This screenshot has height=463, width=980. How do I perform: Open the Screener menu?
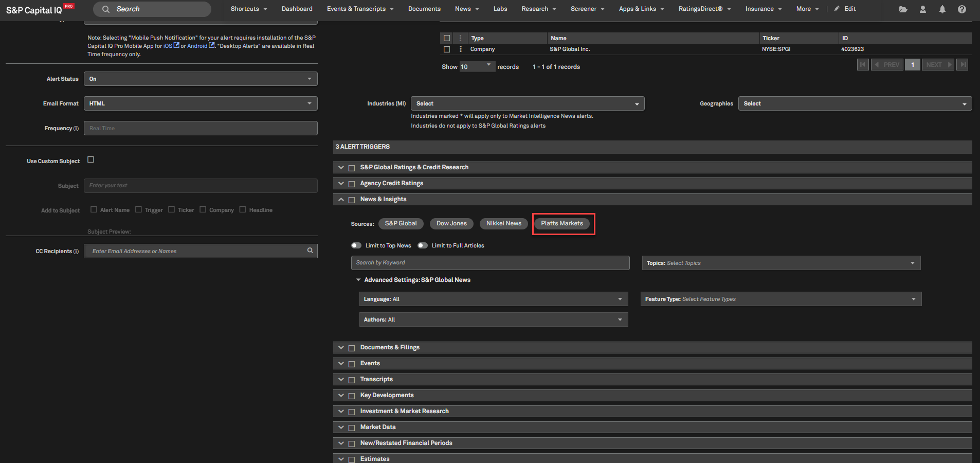(587, 9)
